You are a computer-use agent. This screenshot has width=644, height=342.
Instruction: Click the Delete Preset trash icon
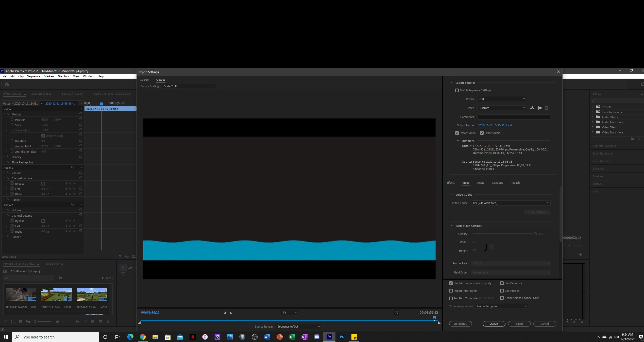(547, 108)
